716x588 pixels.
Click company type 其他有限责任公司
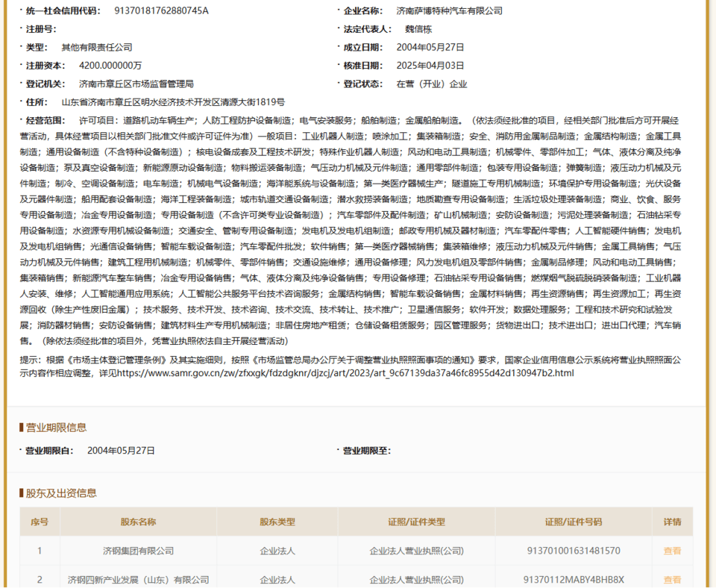tap(97, 48)
